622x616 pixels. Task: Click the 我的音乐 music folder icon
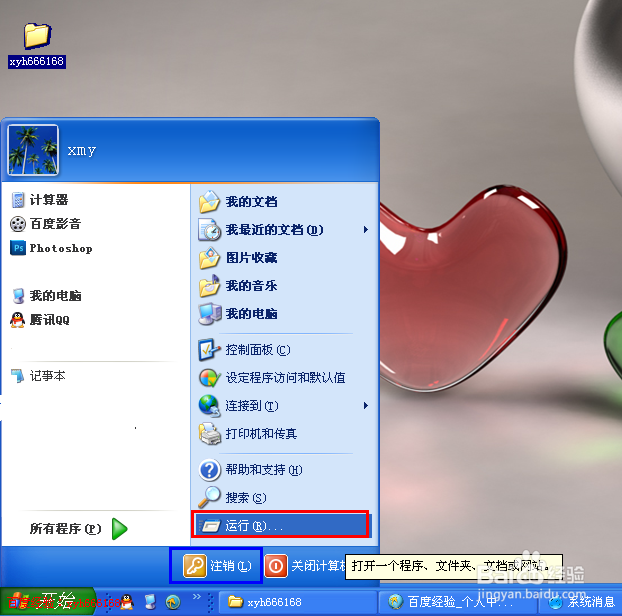tap(209, 286)
